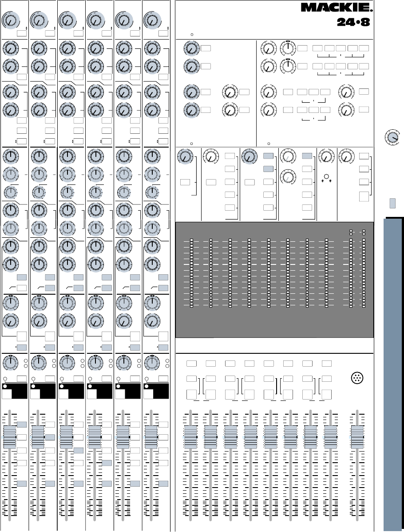Toggle bottom grey mix assign button on fifth channel
Image resolution: width=404 pixels, height=532 pixels.
pyautogui.click(x=135, y=484)
